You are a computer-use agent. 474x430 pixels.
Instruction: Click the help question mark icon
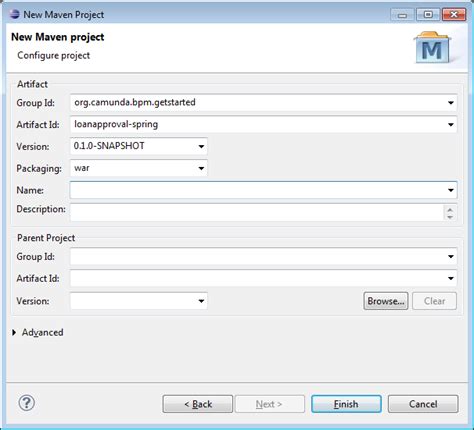tap(26, 403)
